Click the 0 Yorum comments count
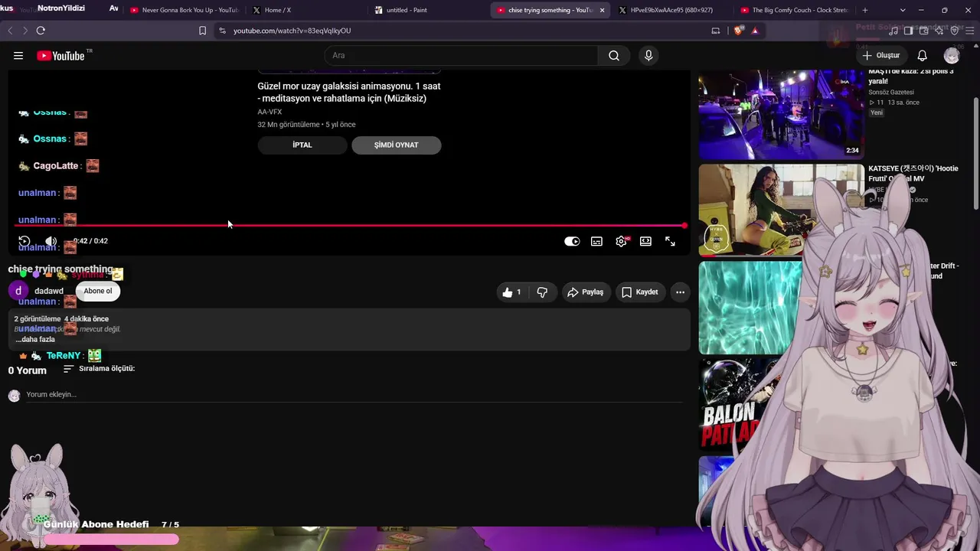Viewport: 980px width, 551px height. point(28,370)
